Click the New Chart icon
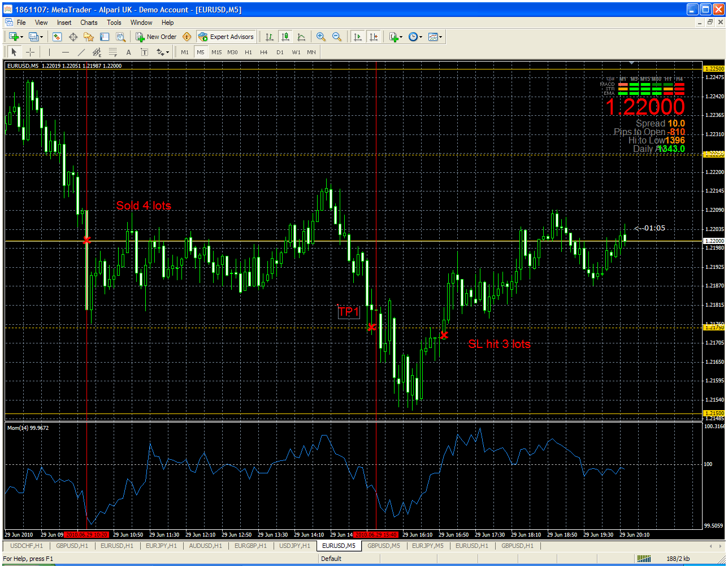The width and height of the screenshot is (728, 566). click(x=14, y=37)
